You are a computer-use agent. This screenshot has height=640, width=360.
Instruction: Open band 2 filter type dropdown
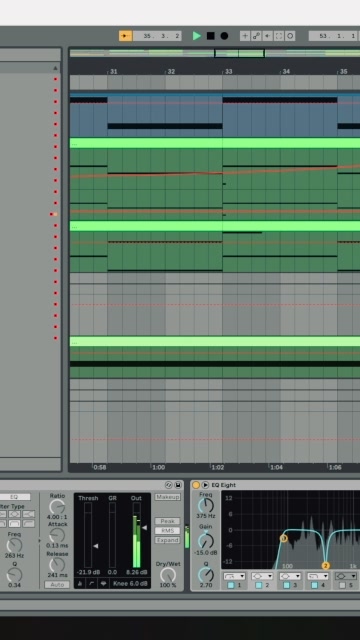(262, 576)
